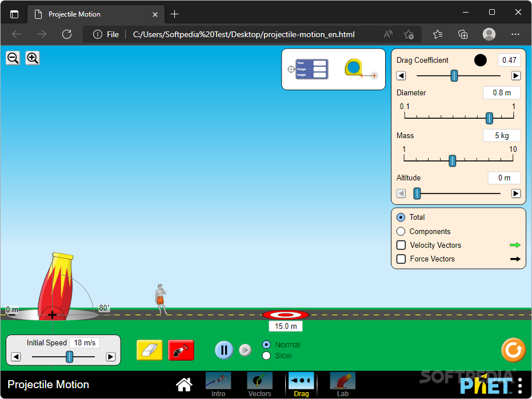
Task: Increase initial speed with right arrow
Action: [x=111, y=357]
